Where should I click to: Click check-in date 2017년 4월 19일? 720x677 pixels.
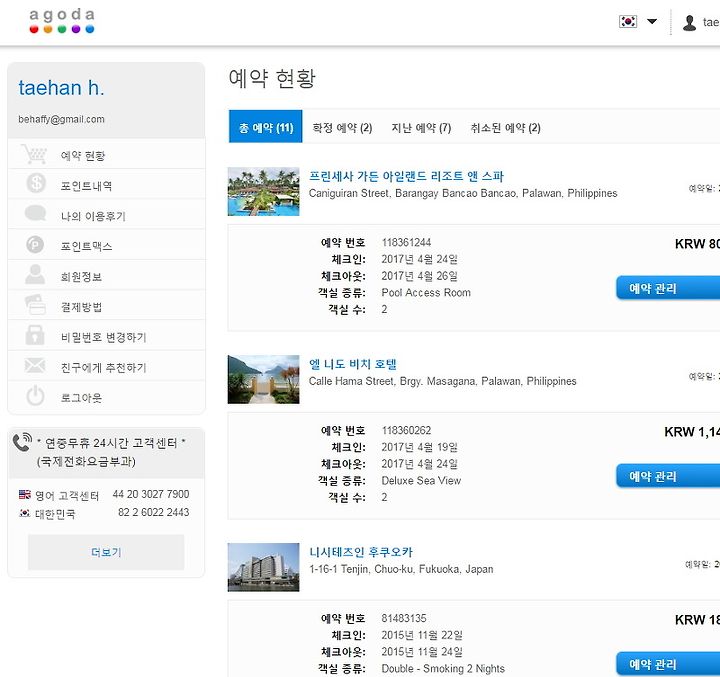[x=420, y=447]
